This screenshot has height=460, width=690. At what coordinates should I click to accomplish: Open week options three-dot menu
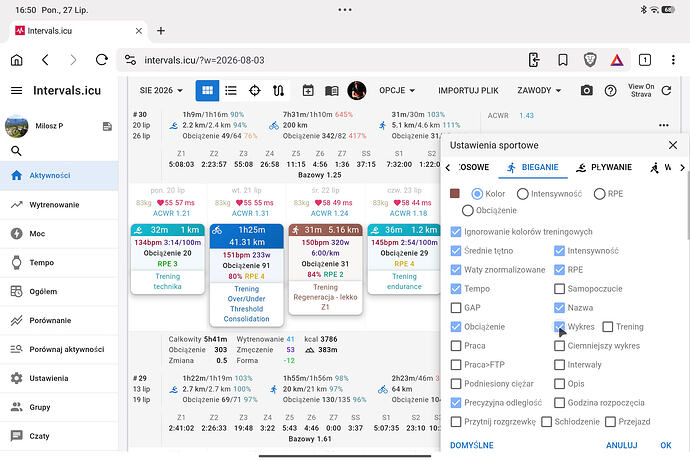pyautogui.click(x=664, y=125)
